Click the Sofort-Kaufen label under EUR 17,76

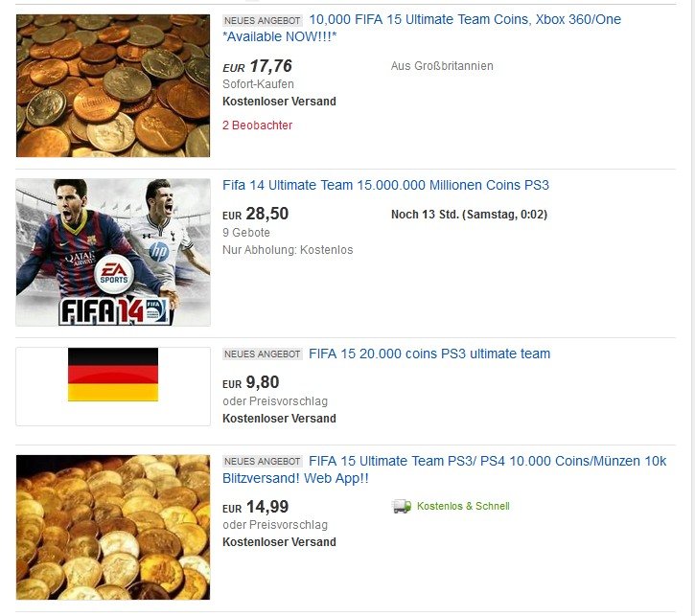pos(258,84)
